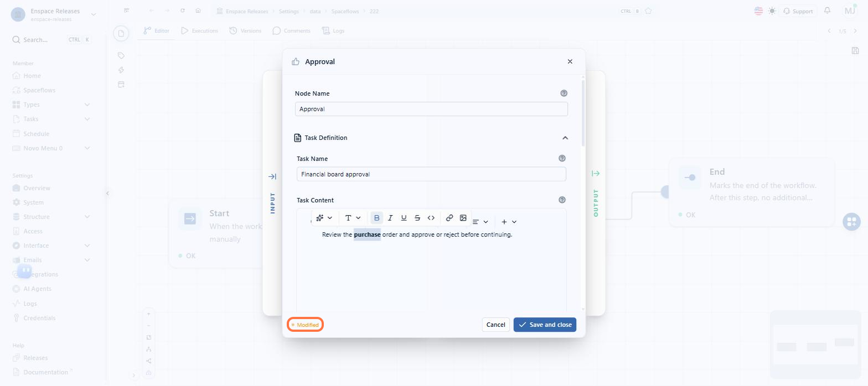
Task: Click the save disk icon at canvas top right
Action: (855, 51)
